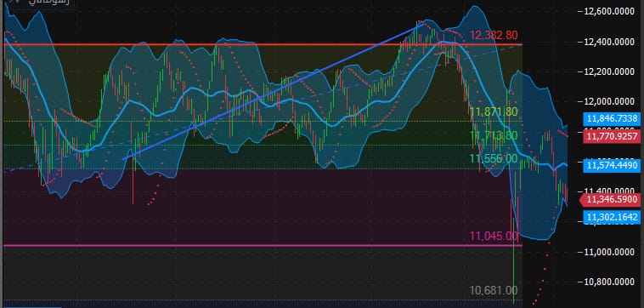Select the solid blue rising trend line
Screen dimensions: 644x308
click(x=273, y=92)
